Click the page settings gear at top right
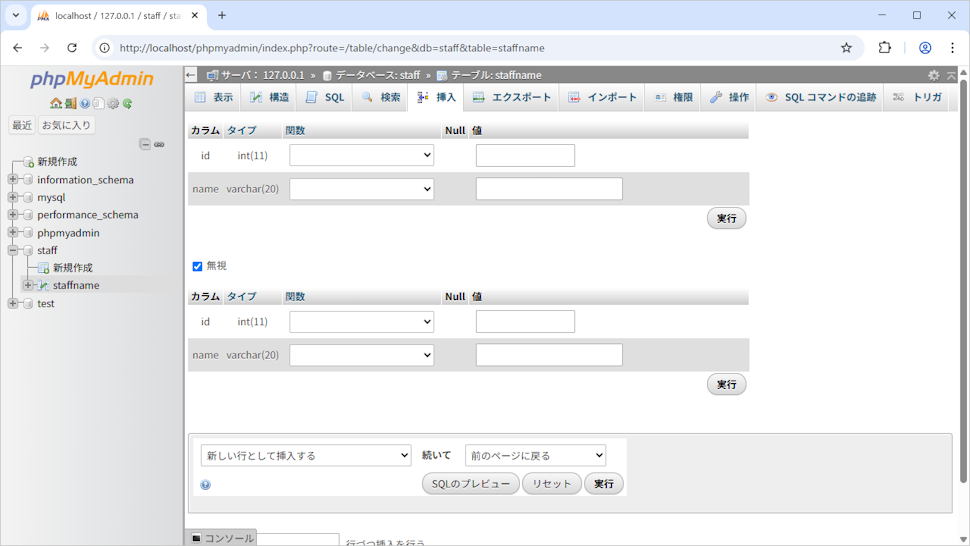This screenshot has width=970, height=546. point(933,75)
